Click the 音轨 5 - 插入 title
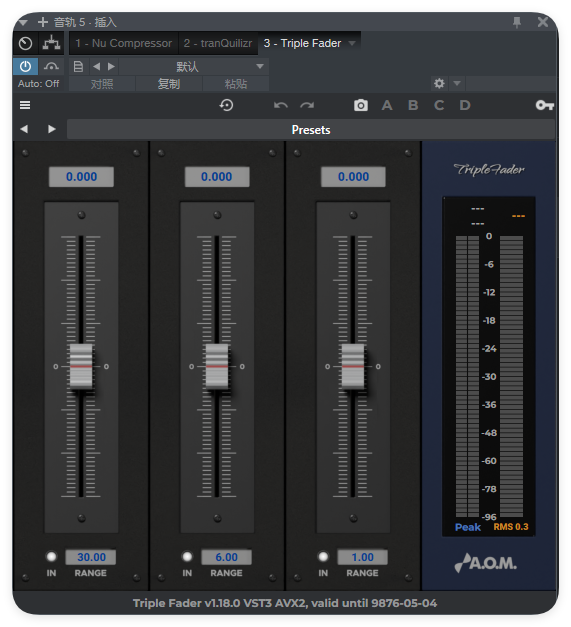 tap(85, 22)
